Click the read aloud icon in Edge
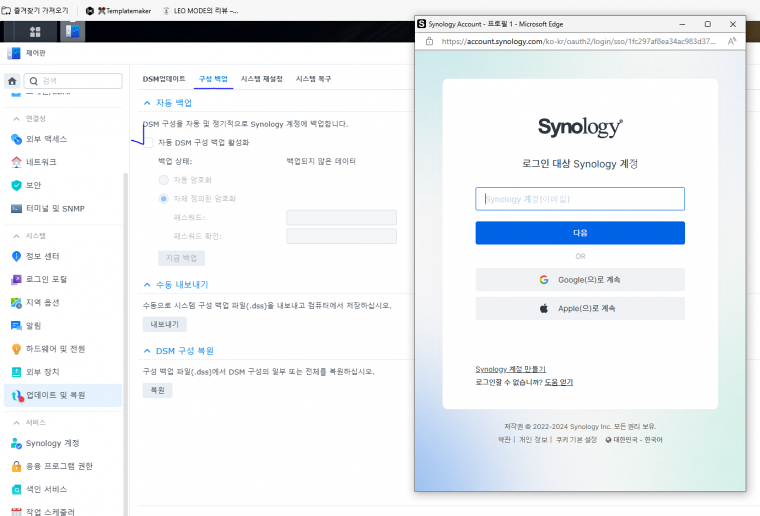Viewport: 760px width, 516px height. pyautogui.click(x=732, y=42)
